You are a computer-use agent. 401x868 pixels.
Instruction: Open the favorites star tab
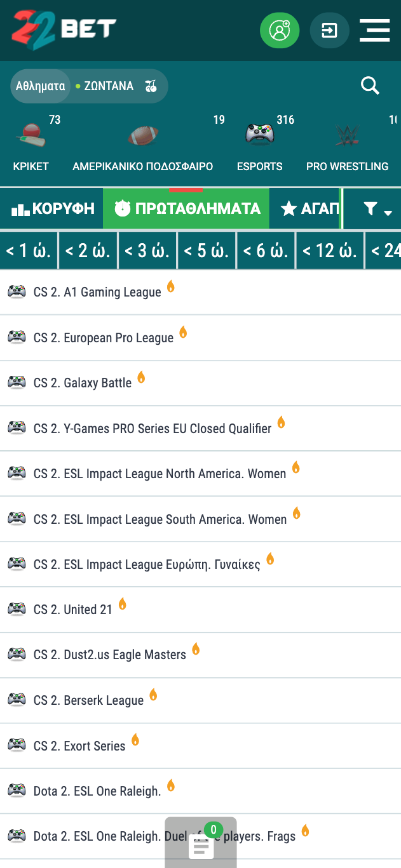(x=309, y=208)
